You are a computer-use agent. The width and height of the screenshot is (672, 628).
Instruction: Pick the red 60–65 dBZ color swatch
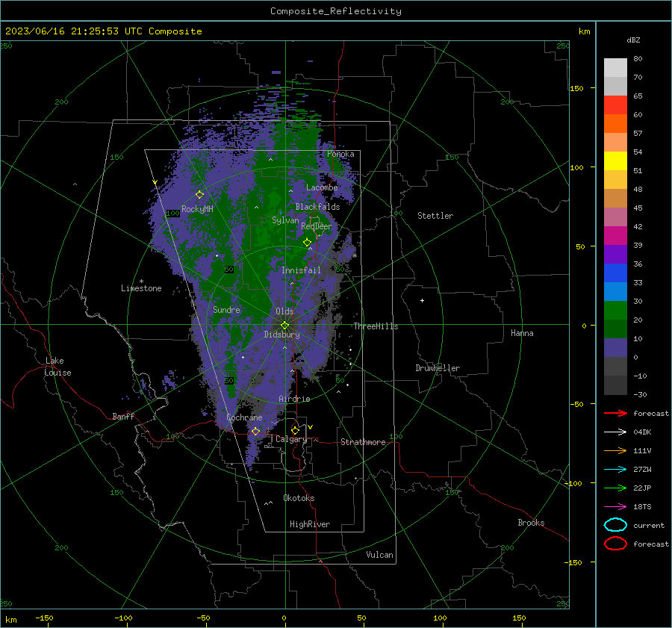(x=615, y=105)
